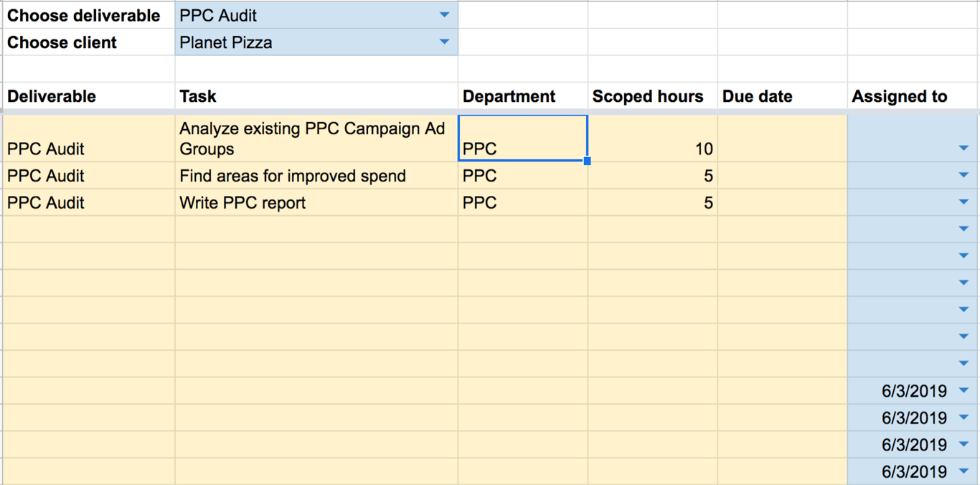Open the Choose deliverable dropdown showing PPC Audit
The height and width of the screenshot is (485, 980).
coord(444,15)
